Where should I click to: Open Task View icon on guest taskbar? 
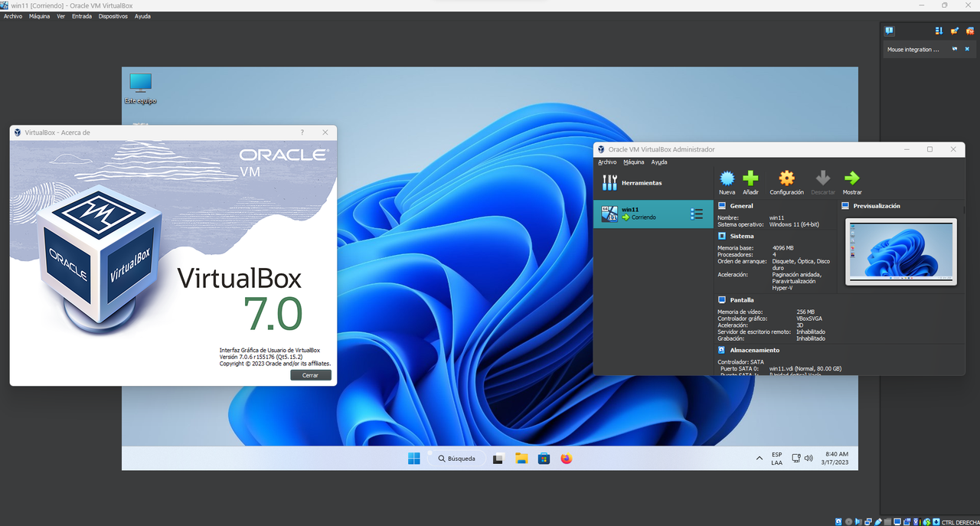498,459
